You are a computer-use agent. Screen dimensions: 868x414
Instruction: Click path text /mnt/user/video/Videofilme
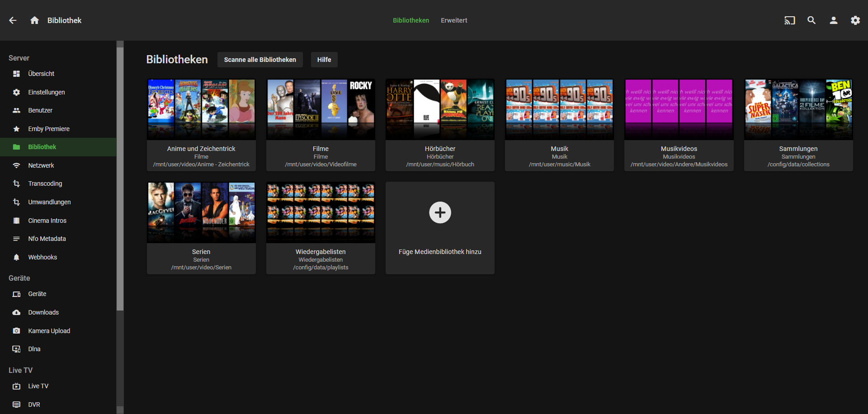click(x=321, y=165)
